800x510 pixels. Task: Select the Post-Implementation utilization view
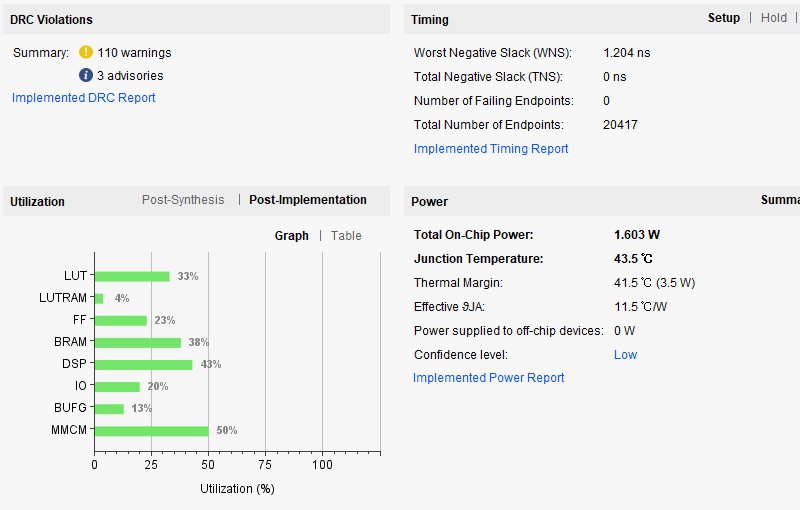(x=308, y=200)
